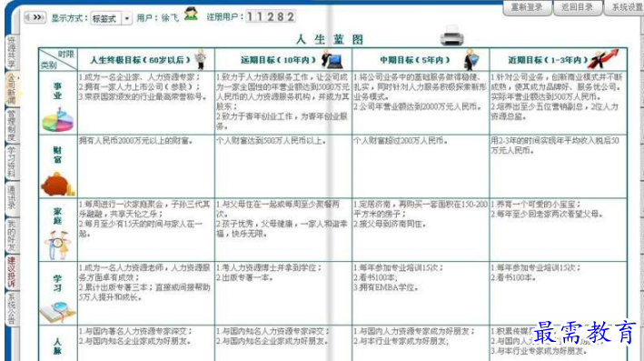This screenshot has width=644, height=361.
Task: Click the user avatar icon next to 徐飞
Action: coord(191,15)
